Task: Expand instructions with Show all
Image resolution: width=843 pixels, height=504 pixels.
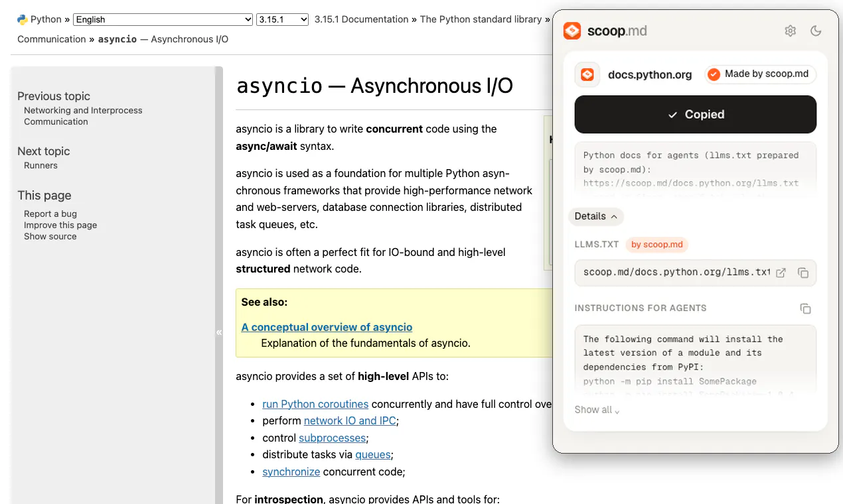Action: (597, 410)
